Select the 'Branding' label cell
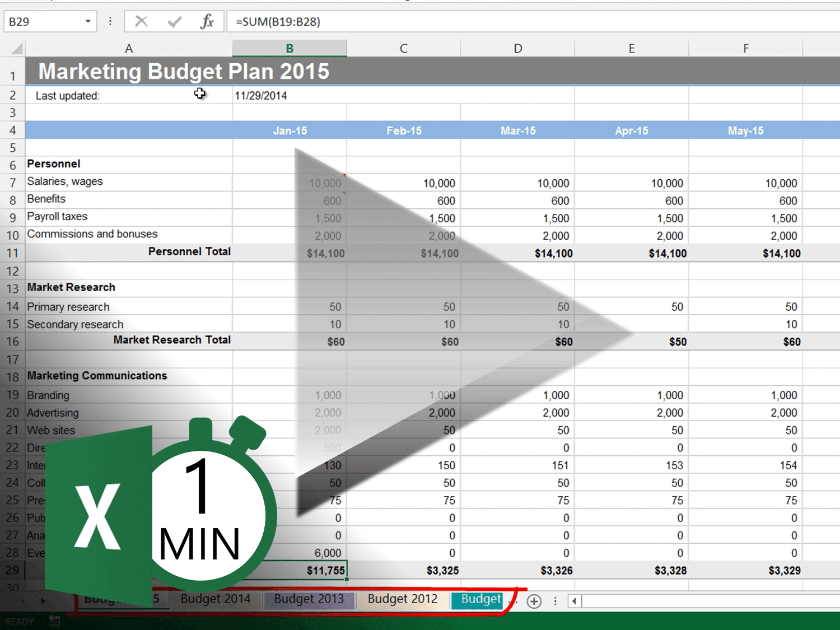Image resolution: width=840 pixels, height=630 pixels. (129, 395)
